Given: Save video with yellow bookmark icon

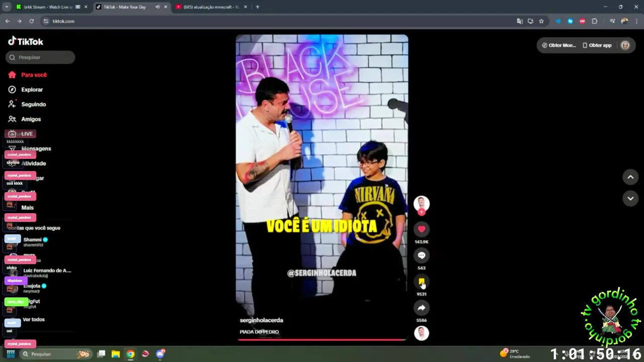Looking at the screenshot, I should coord(422,282).
